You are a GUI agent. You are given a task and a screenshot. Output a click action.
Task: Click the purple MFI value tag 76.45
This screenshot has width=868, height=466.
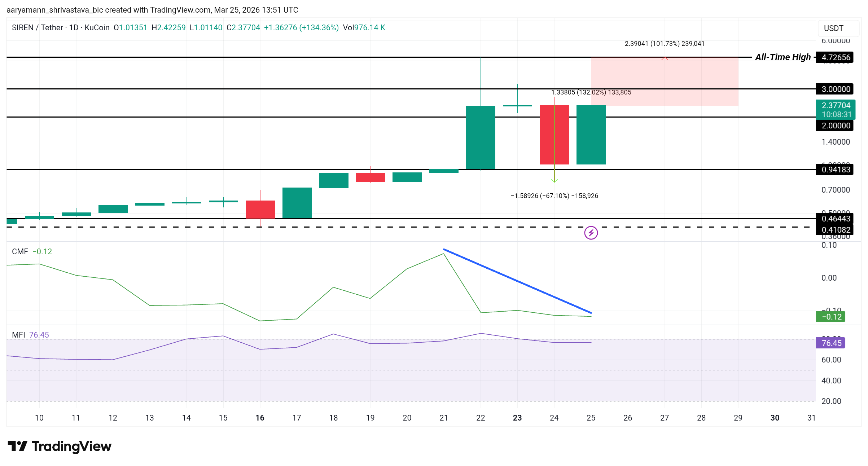830,343
